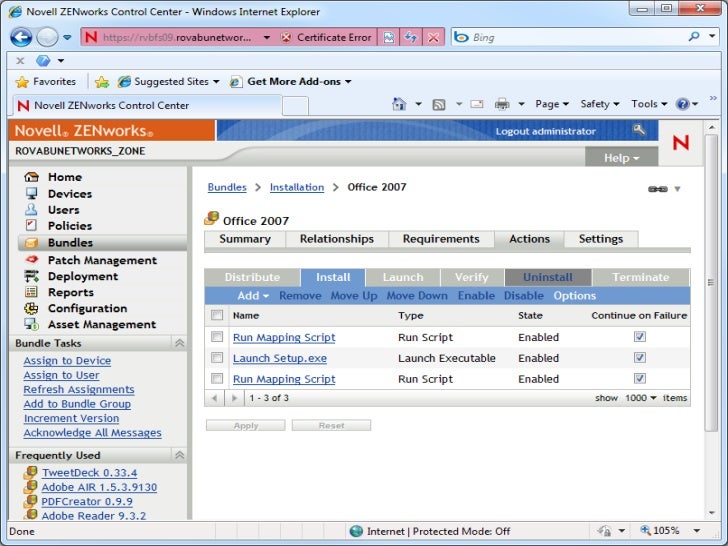Click the browser Back arrow button

coord(21,37)
